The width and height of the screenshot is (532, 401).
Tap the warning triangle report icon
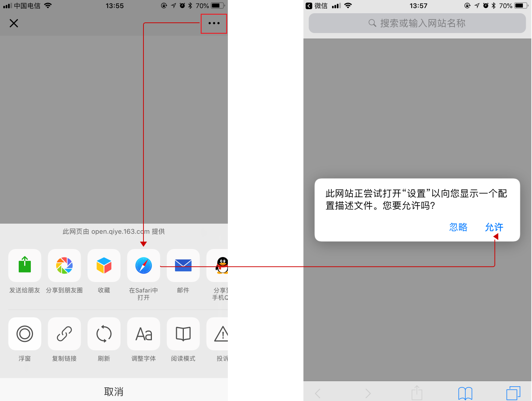(x=221, y=334)
